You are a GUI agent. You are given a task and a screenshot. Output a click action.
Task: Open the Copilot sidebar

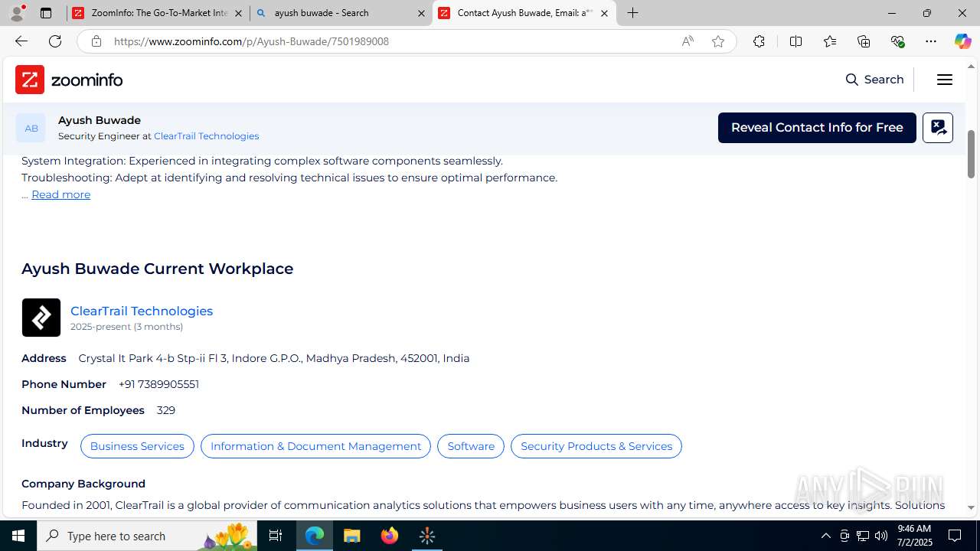[x=962, y=41]
